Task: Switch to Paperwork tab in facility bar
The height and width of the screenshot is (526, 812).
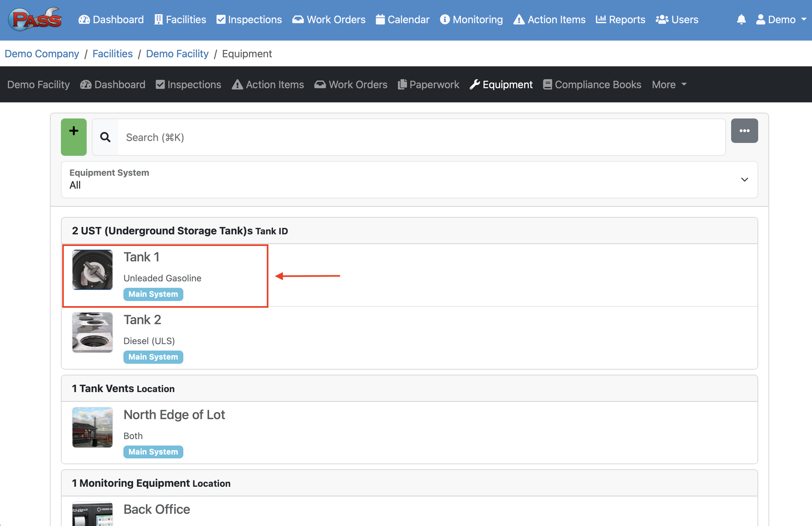Action: point(428,85)
